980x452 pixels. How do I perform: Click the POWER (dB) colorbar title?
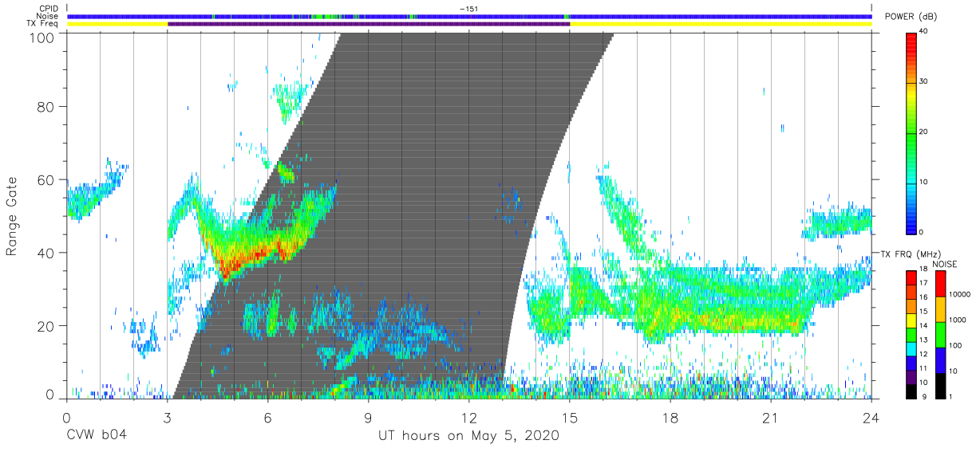coord(911,18)
